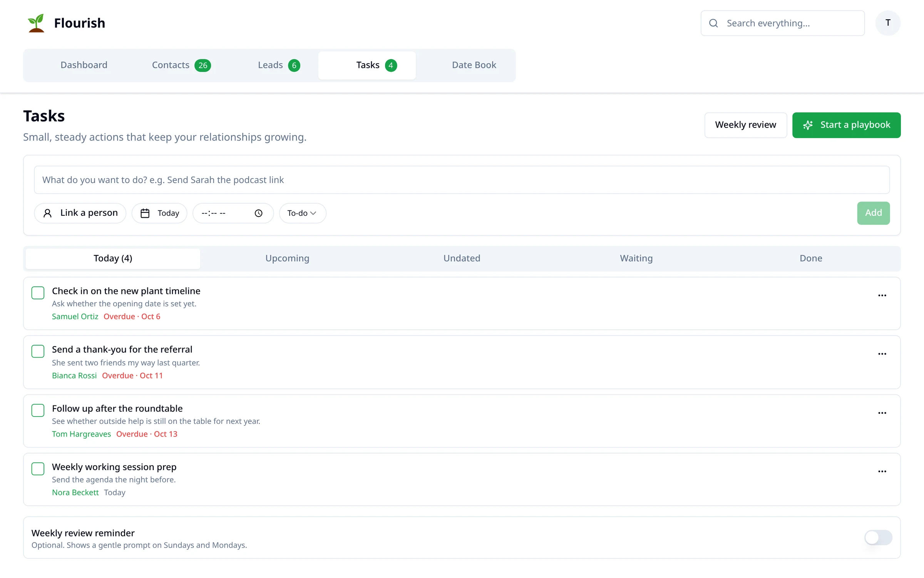
Task: Click the Overdue · Oct 6 label
Action: (x=132, y=317)
